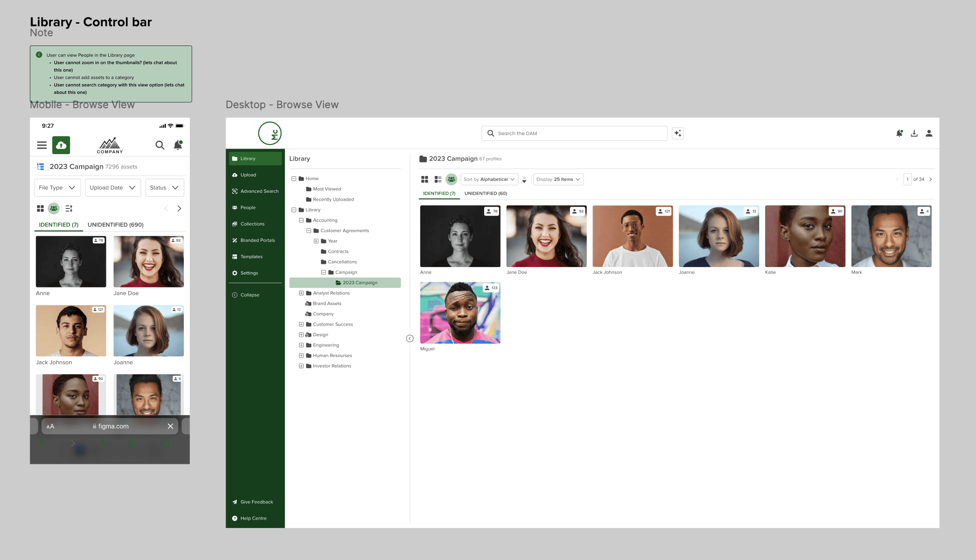This screenshot has height=560, width=976.
Task: Collapse library tree panel with arrow handle
Action: point(410,339)
